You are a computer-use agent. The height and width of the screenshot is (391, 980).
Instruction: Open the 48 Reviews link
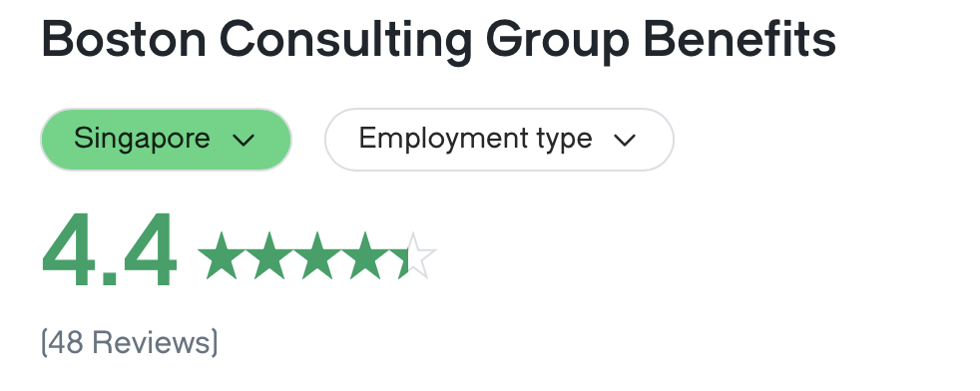pyautogui.click(x=130, y=343)
